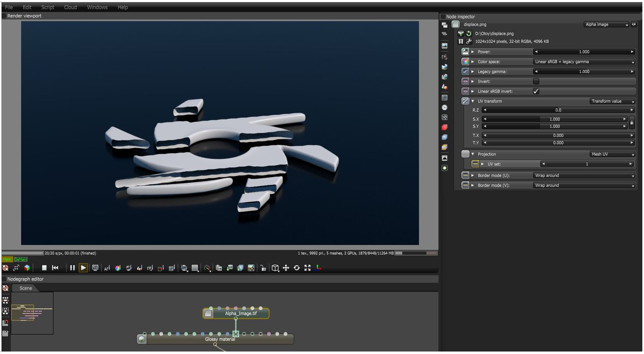Click the green reload image icon

point(469,34)
